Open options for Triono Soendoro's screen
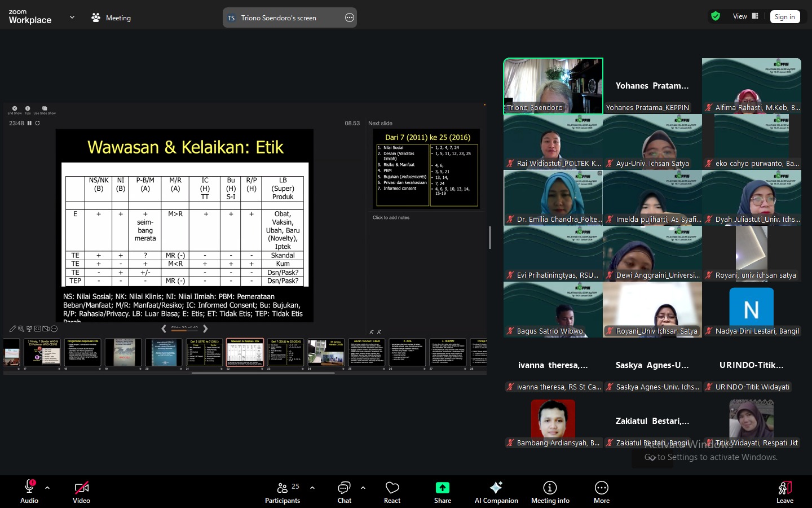The image size is (812, 508). pos(350,18)
